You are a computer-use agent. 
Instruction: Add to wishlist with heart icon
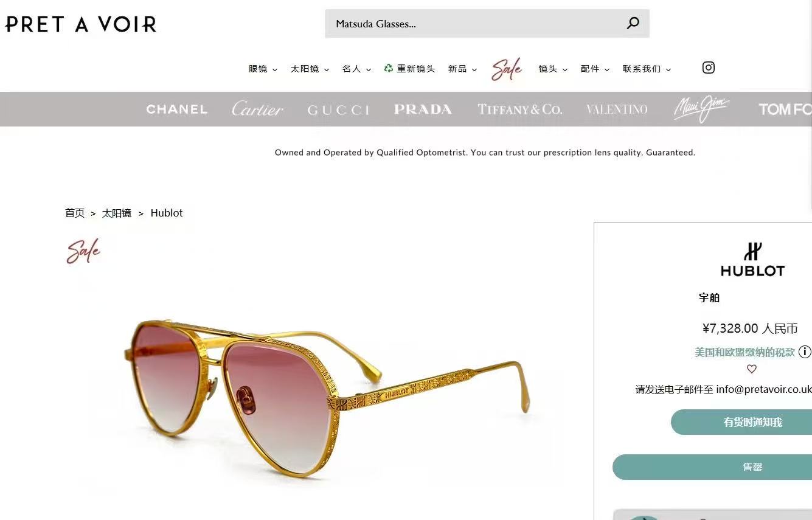752,369
